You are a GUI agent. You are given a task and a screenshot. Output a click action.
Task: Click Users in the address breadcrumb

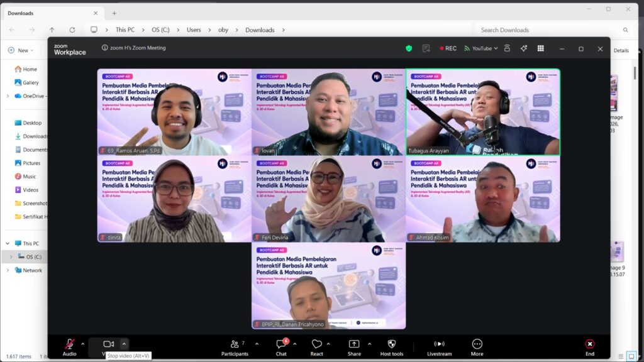(x=194, y=30)
